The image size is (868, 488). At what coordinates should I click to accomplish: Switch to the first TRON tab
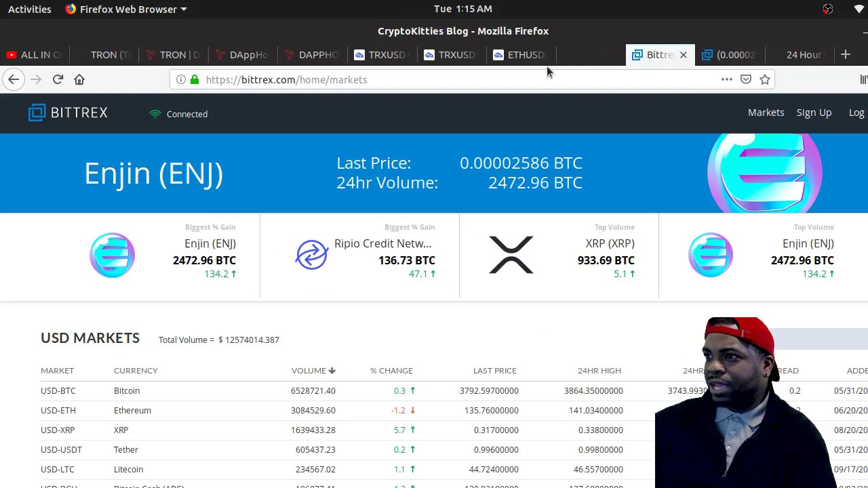(x=105, y=55)
